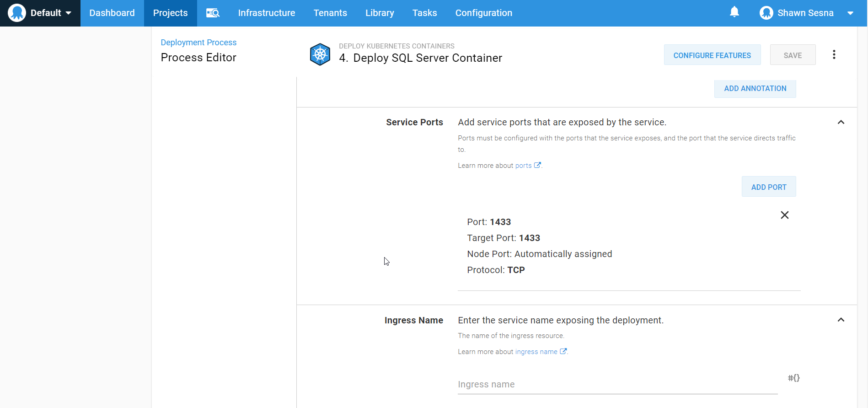Open external link icon beside ports

pos(537,166)
